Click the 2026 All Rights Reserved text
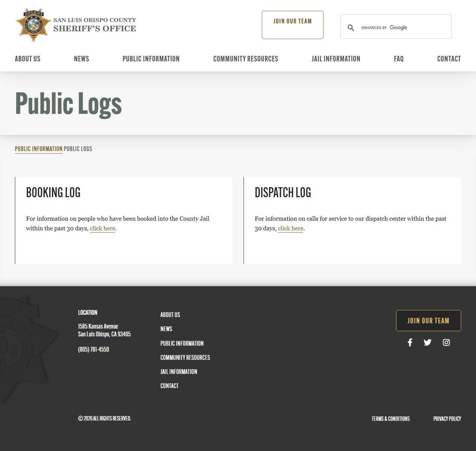Image resolution: width=476 pixels, height=451 pixels. tap(104, 418)
